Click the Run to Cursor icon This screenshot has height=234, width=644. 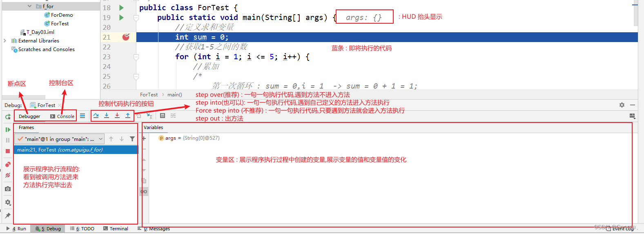[149, 116]
